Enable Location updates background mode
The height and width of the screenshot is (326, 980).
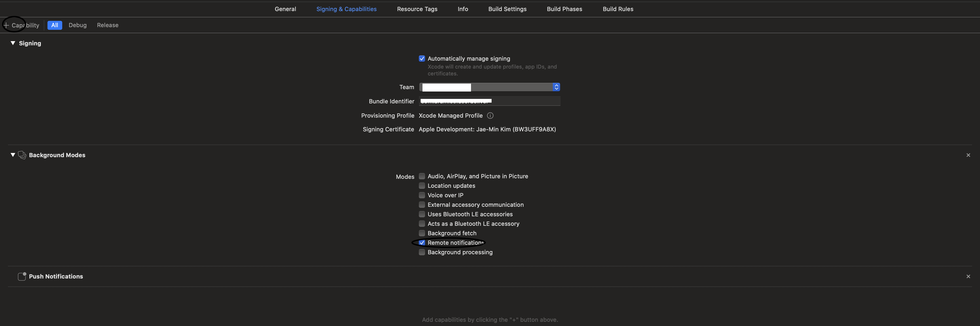pos(422,186)
